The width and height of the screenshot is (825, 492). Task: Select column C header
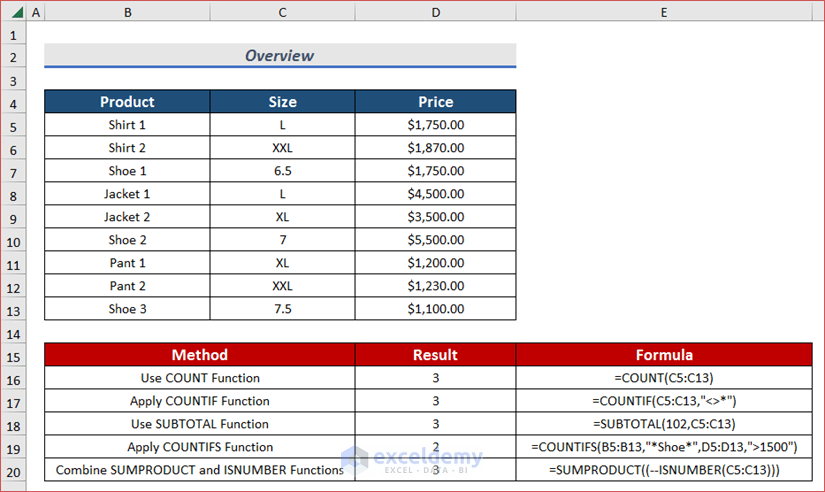click(x=283, y=12)
